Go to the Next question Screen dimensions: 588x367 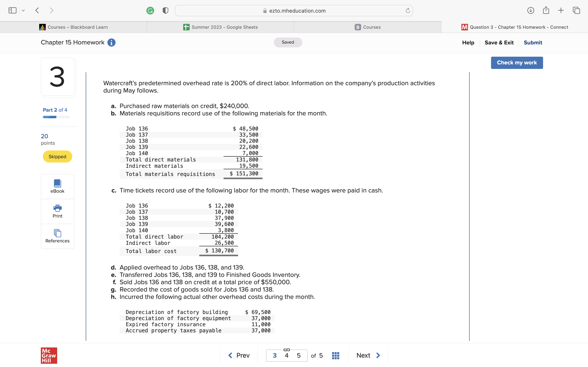368,355
